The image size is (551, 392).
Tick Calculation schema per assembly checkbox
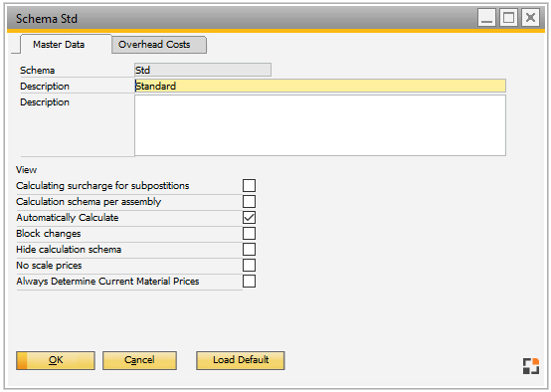[249, 201]
